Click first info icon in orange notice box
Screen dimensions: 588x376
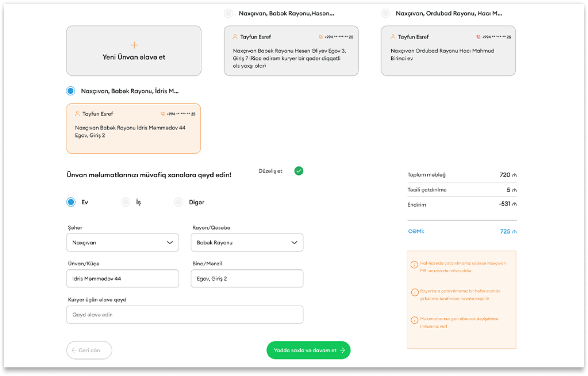click(x=414, y=265)
